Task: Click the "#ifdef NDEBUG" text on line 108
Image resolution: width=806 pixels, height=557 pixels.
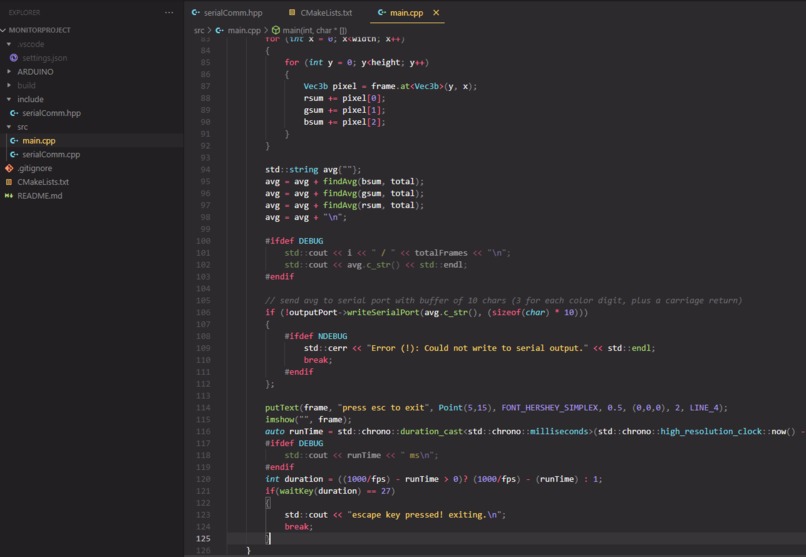Action: pos(316,336)
